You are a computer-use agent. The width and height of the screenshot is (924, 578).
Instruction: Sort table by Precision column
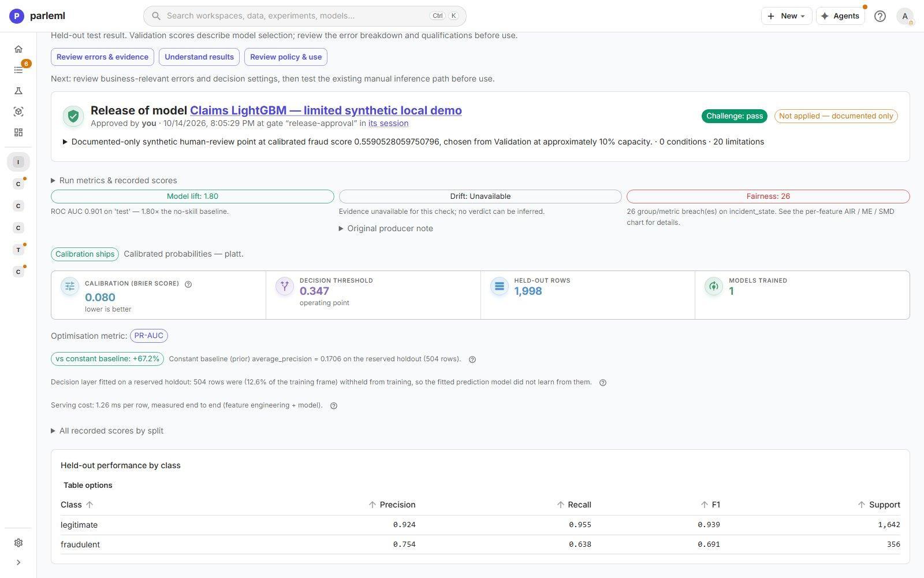(x=392, y=505)
